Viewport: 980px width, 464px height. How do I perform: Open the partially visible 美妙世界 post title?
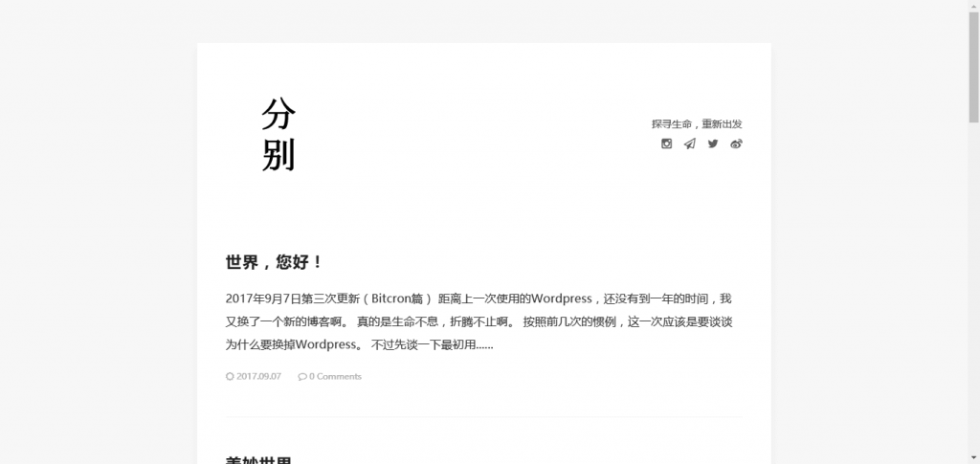(258, 460)
